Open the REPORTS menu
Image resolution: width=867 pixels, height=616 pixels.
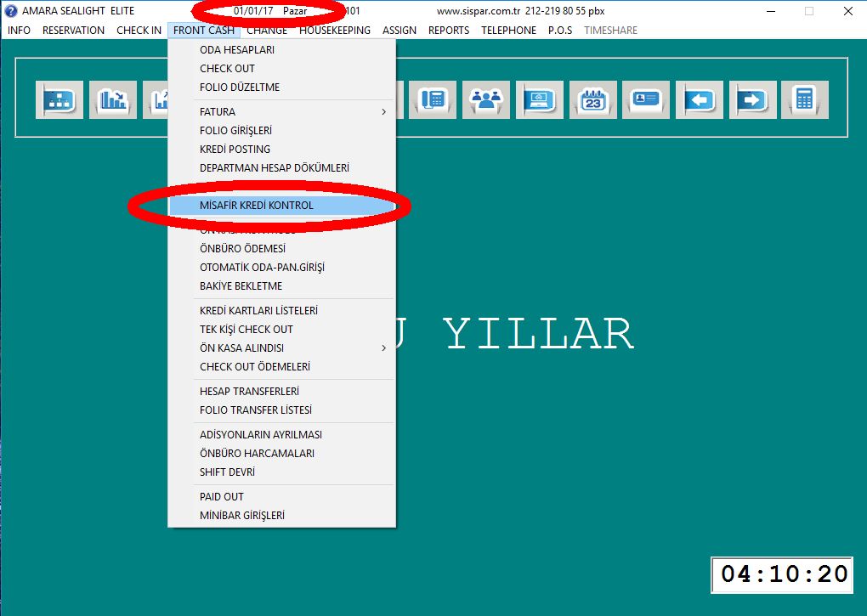[449, 30]
